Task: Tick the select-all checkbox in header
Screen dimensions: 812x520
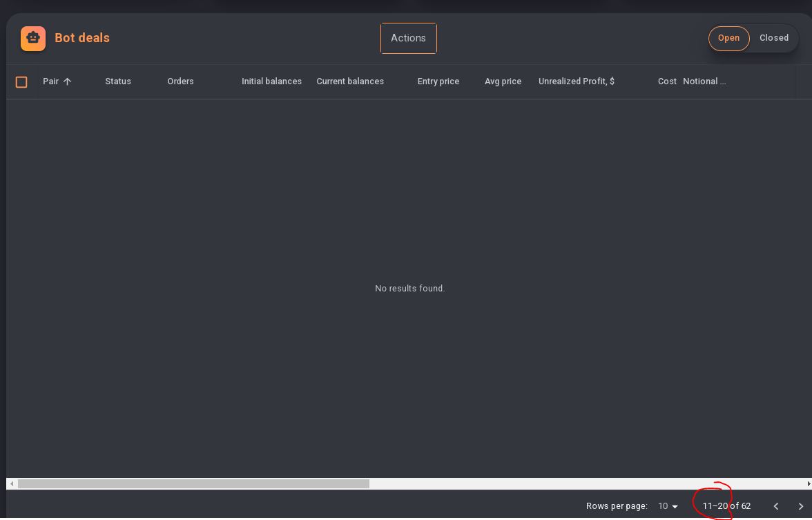Action: pos(21,81)
